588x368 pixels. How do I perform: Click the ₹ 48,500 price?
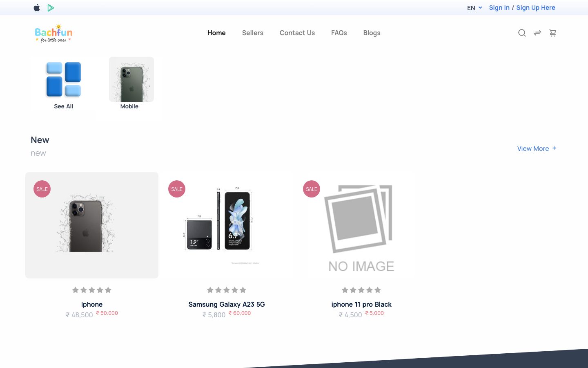coord(80,315)
